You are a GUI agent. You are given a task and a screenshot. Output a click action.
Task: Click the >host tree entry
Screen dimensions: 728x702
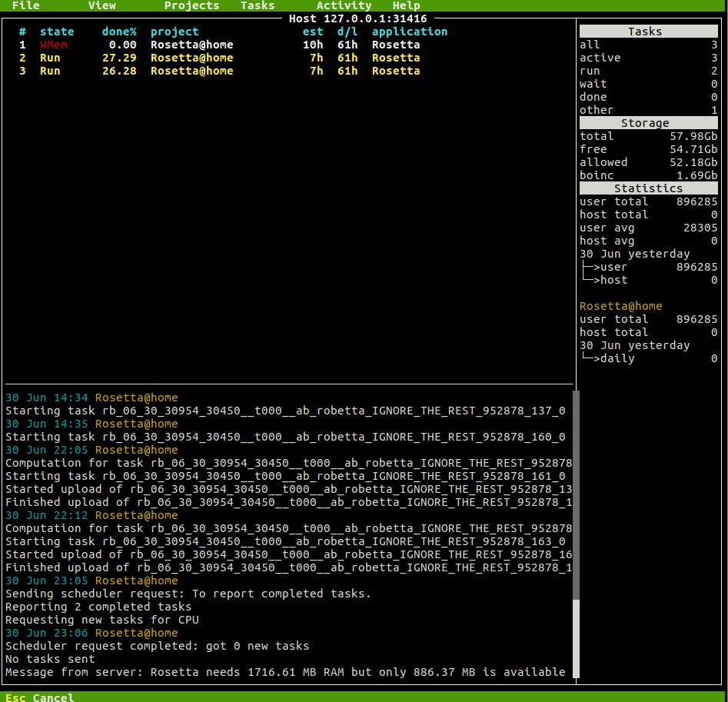tap(650, 280)
